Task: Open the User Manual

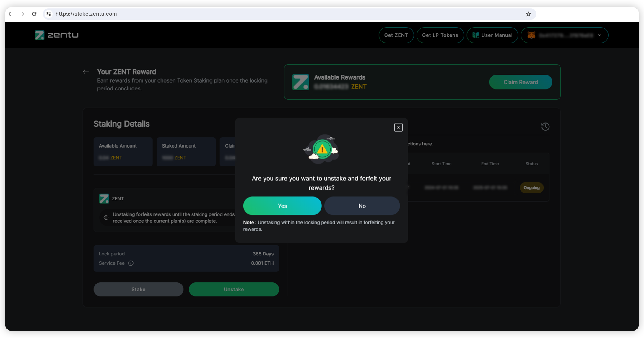Action: pos(492,35)
